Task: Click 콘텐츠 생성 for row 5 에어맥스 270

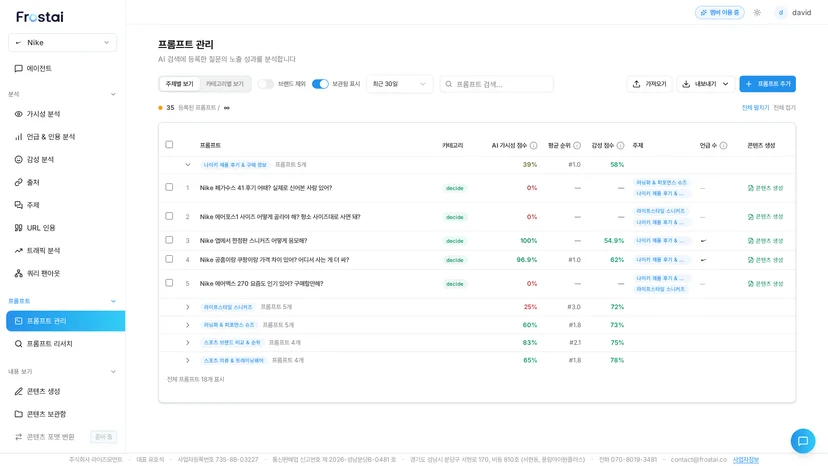Action: pos(765,284)
